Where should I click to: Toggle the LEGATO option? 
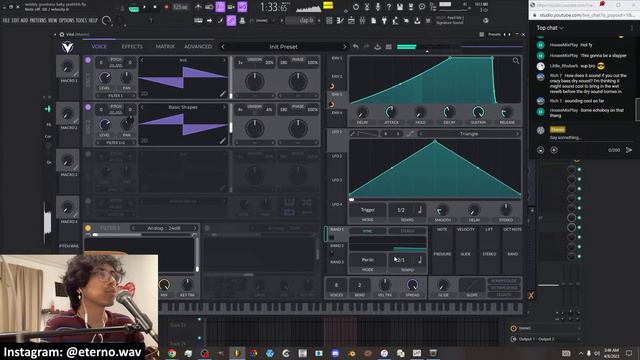(504, 294)
